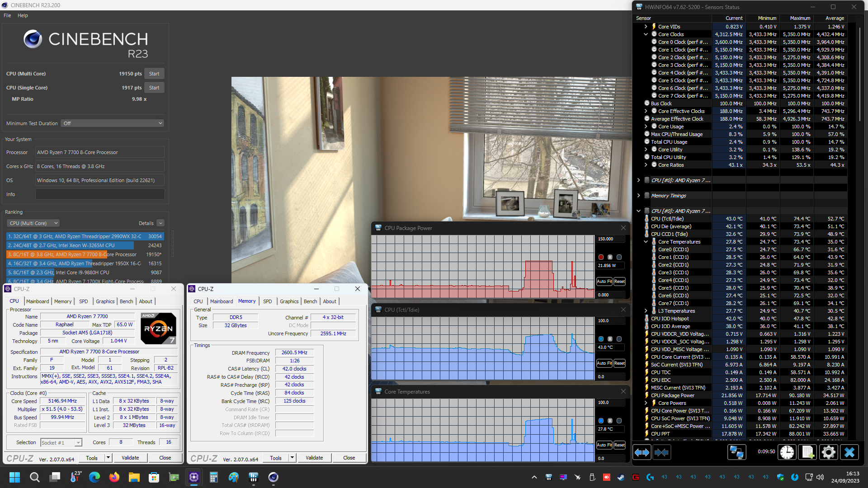Screen dimensions: 868x488
Task: Expand Core VIDs sensor row
Action: (646, 27)
